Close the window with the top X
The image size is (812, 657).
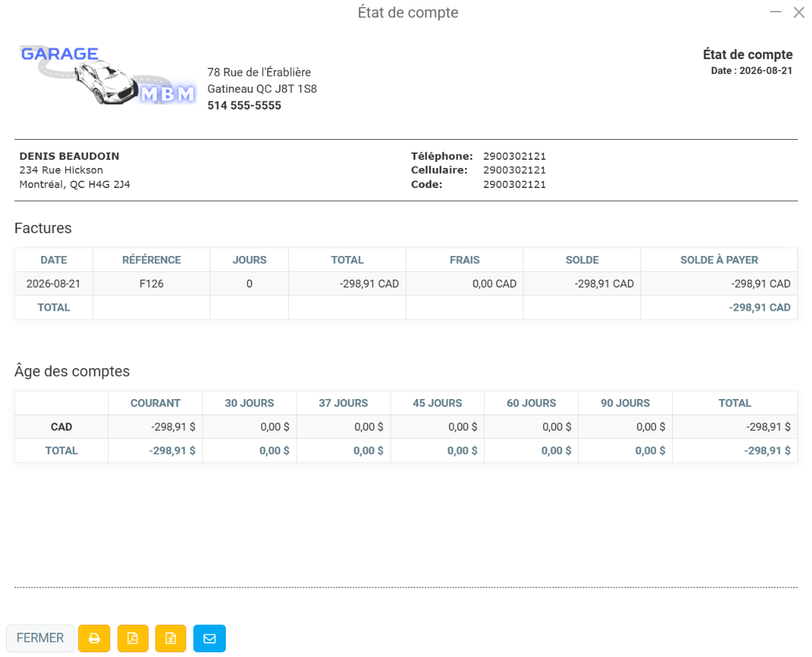pyautogui.click(x=799, y=12)
